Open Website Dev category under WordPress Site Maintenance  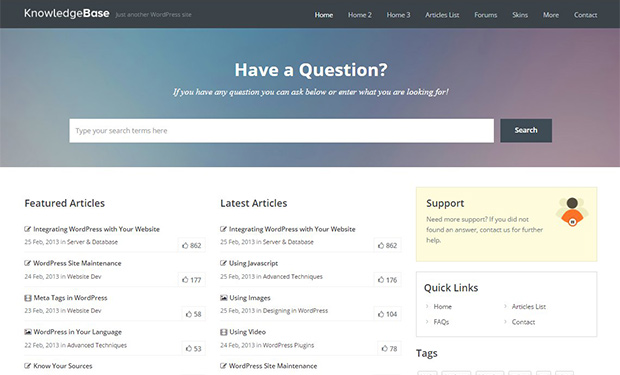click(84, 277)
